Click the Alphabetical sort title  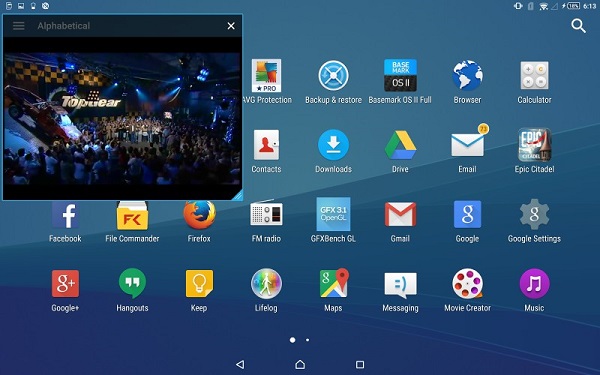pos(64,26)
